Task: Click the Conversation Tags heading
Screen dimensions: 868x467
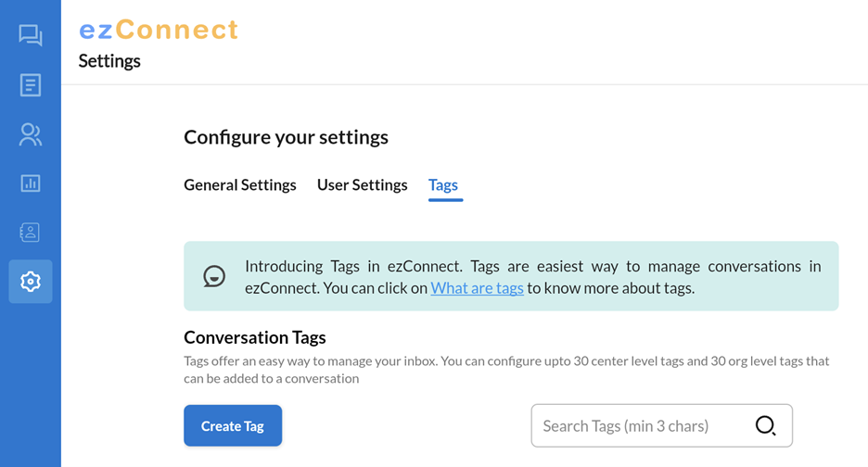Action: click(x=255, y=337)
